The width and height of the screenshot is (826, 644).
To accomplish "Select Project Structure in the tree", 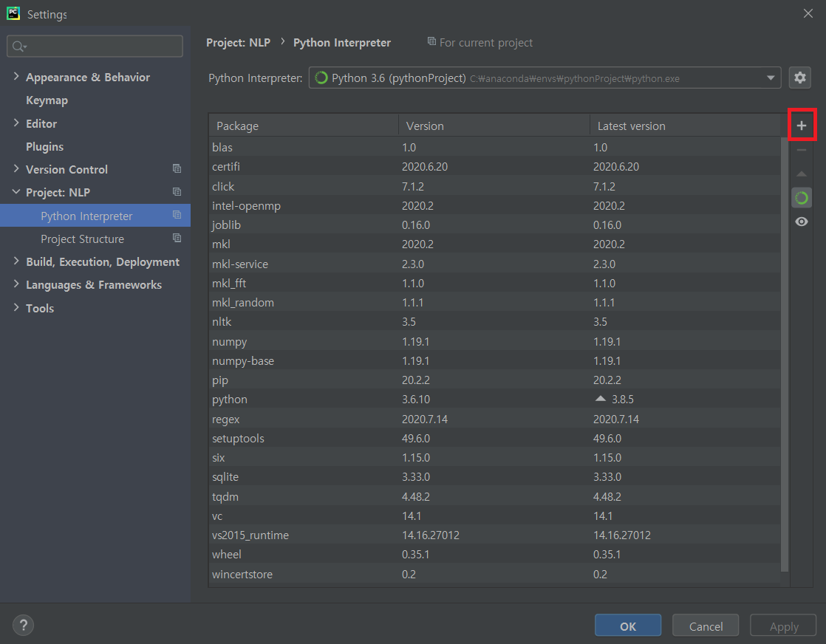I will coord(95,239).
